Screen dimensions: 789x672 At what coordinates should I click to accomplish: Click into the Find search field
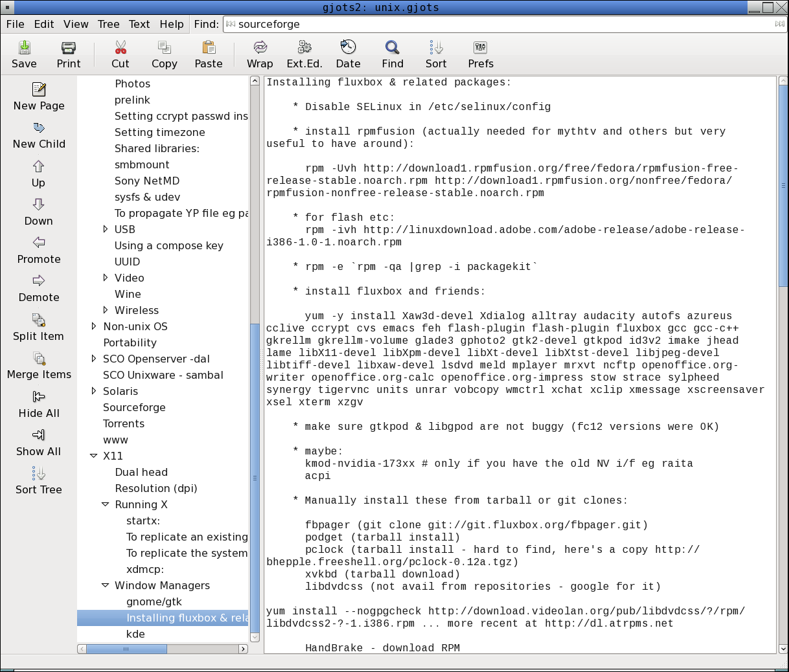505,24
